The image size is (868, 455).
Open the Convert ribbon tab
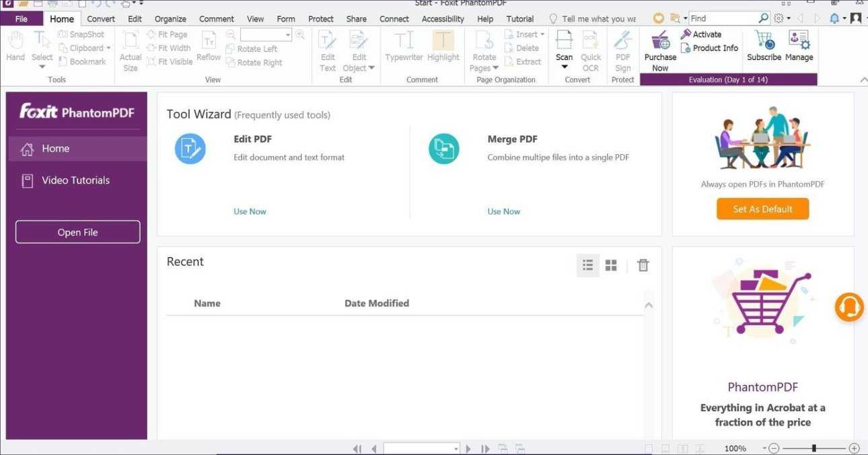point(101,19)
